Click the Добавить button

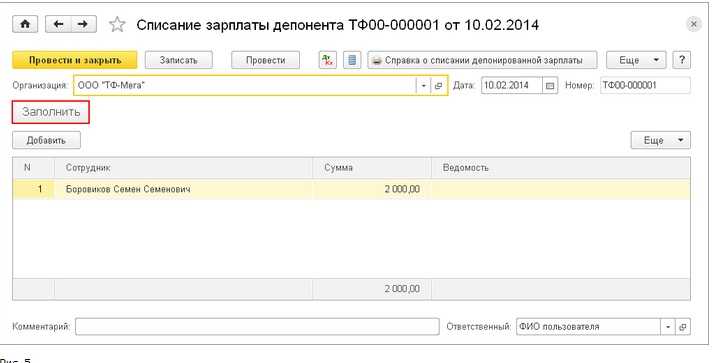click(46, 140)
